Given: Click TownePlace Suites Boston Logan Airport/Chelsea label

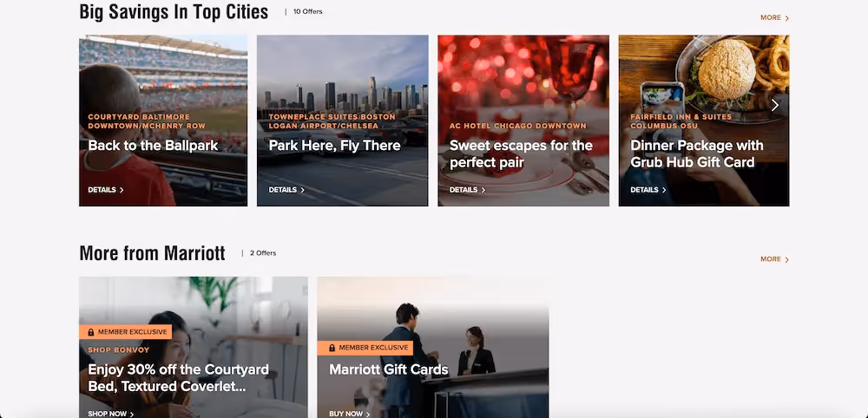Looking at the screenshot, I should [332, 121].
